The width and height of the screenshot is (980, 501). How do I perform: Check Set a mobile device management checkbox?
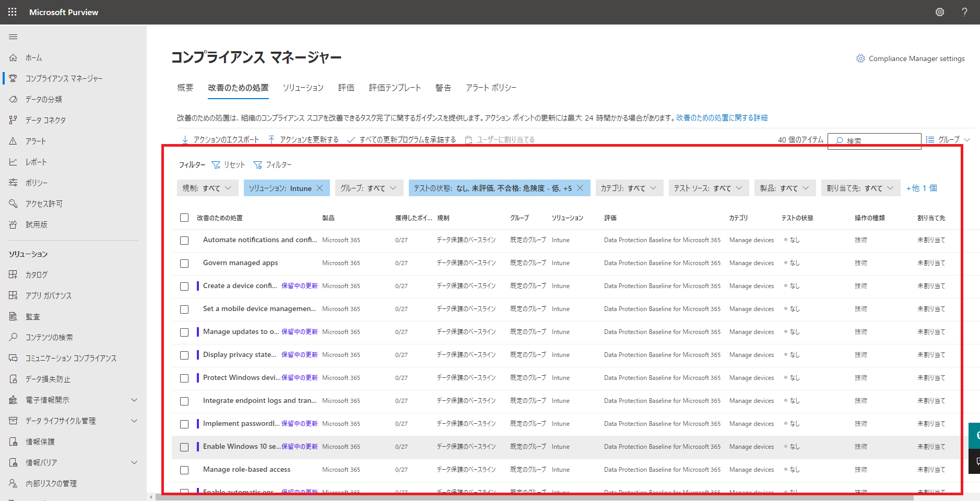coord(184,309)
